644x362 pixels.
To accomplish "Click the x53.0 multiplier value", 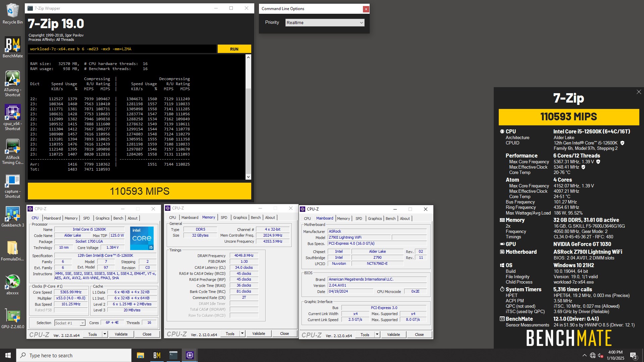I will 71,298.
